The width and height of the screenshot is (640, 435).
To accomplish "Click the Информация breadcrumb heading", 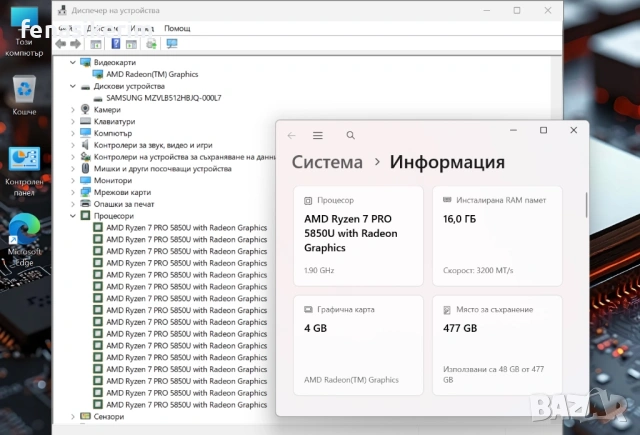I will pyautogui.click(x=447, y=162).
